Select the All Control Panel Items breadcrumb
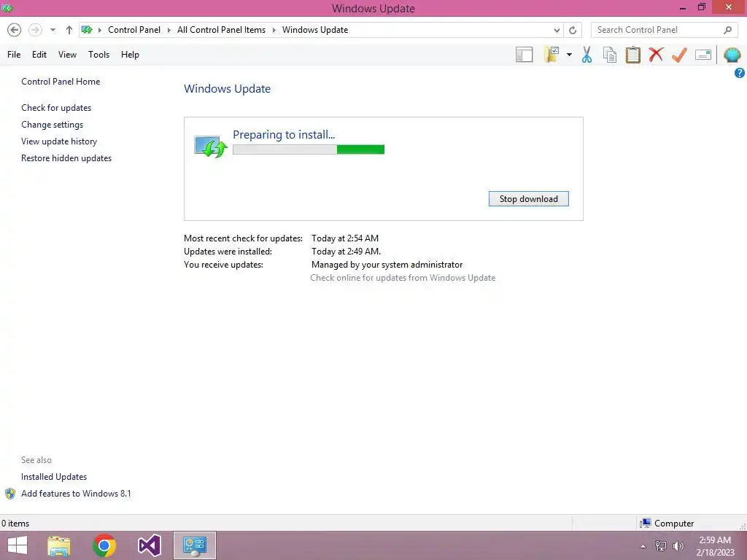This screenshot has height=560, width=747. pyautogui.click(x=221, y=30)
